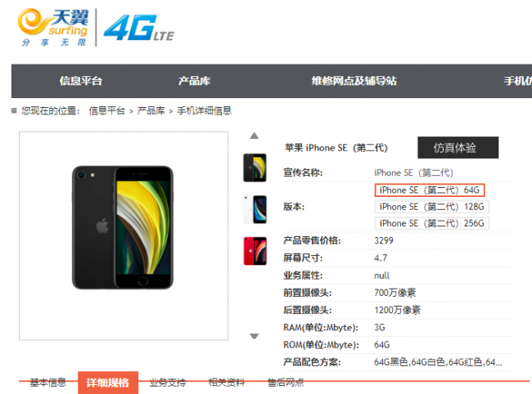Click the 4G LTE logo
This screenshot has height=394, width=532.
pyautogui.click(x=139, y=28)
